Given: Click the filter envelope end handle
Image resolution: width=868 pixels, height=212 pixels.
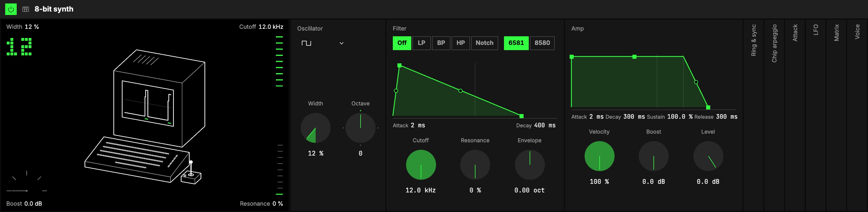Looking at the screenshot, I should click(x=521, y=116).
